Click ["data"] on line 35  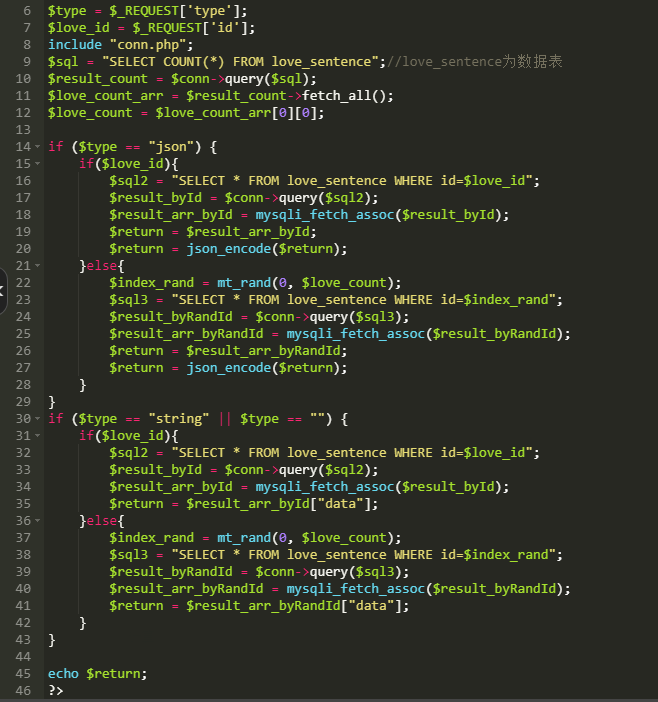tap(340, 504)
